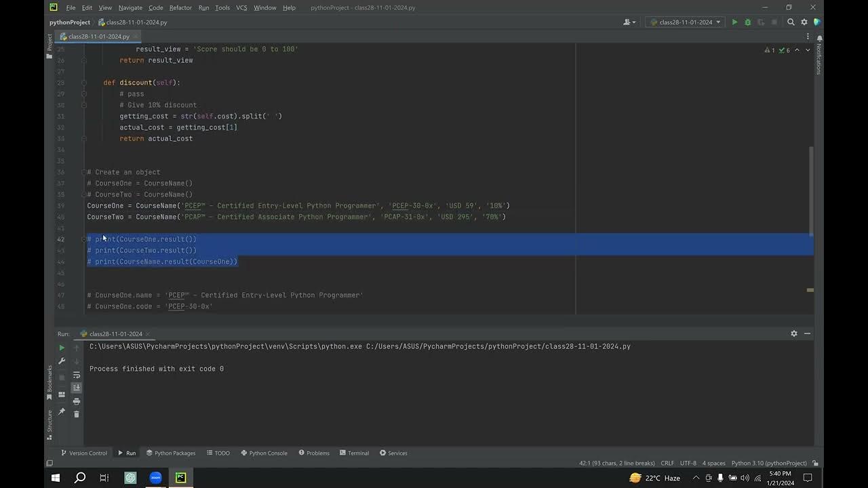Open Python Console tool window
The width and height of the screenshot is (868, 488).
[x=264, y=453]
